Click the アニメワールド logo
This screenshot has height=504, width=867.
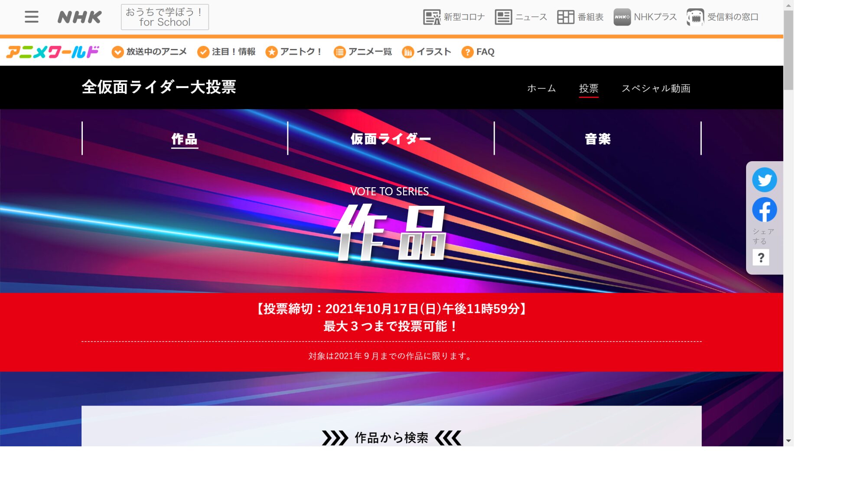tap(52, 52)
